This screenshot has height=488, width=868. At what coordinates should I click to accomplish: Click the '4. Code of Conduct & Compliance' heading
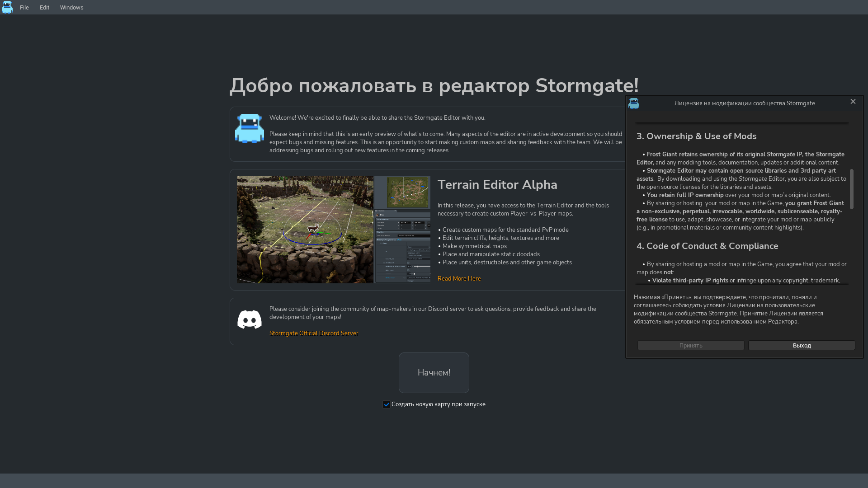point(707,246)
